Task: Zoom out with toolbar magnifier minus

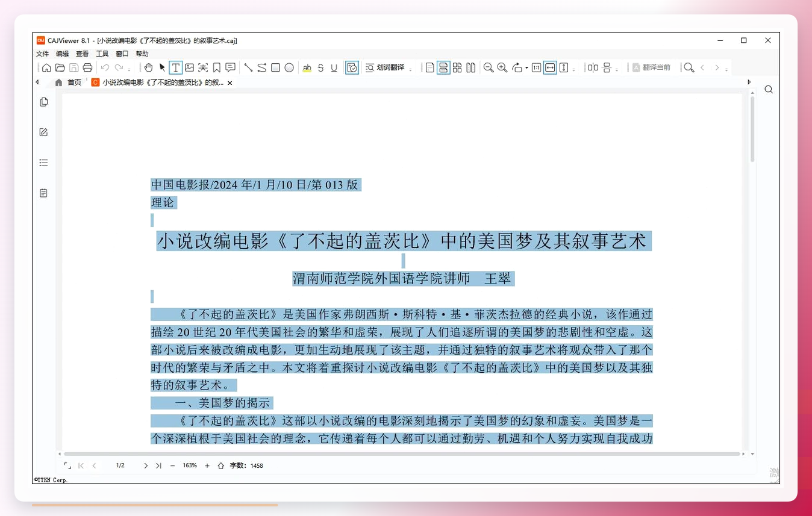Action: pos(489,67)
